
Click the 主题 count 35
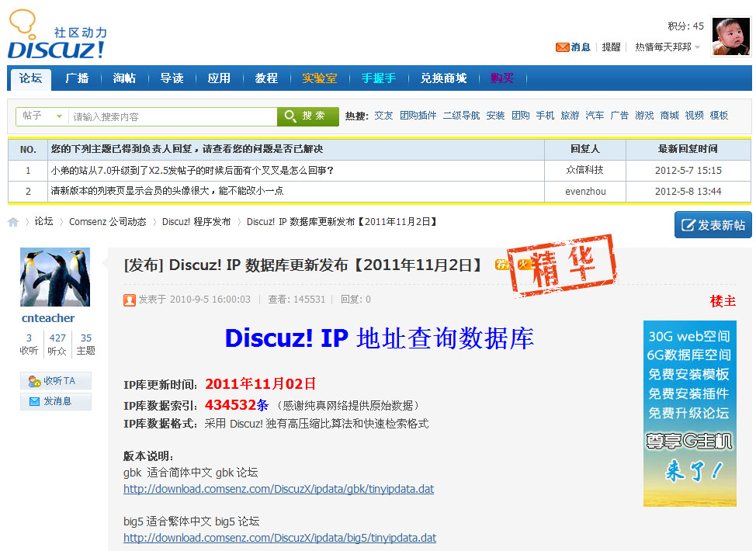click(86, 338)
